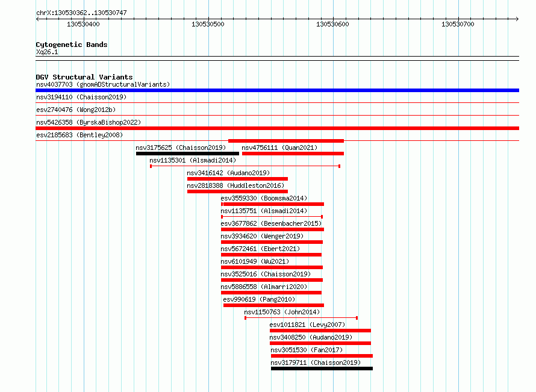Open the nsv3051530 (Fan2017) label
This screenshot has height=392, width=536.
[x=307, y=350]
